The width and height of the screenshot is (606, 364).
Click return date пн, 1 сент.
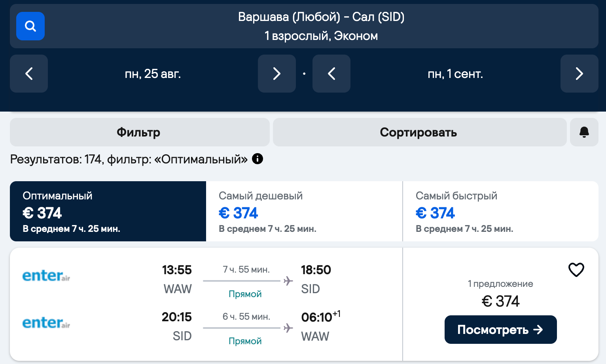coord(455,74)
